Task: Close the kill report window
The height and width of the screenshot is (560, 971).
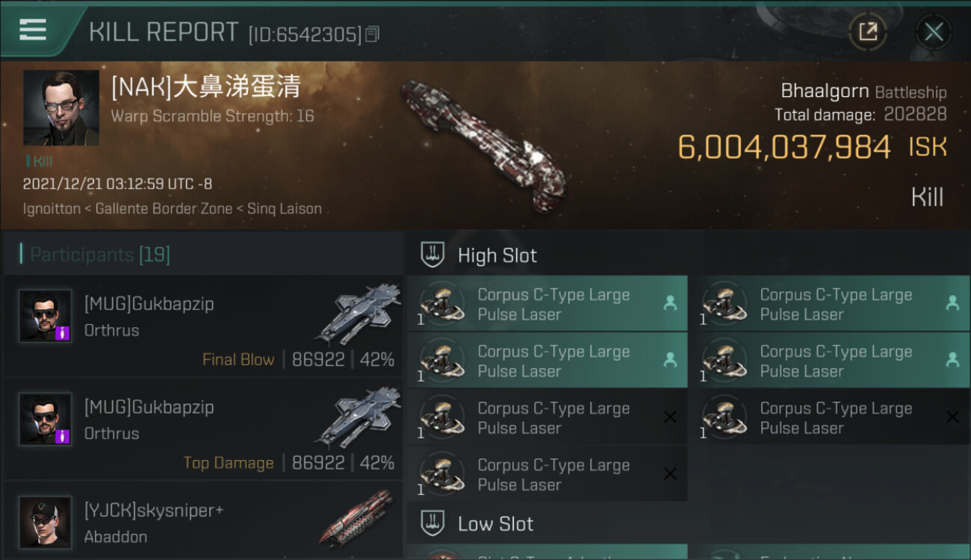Action: [934, 31]
